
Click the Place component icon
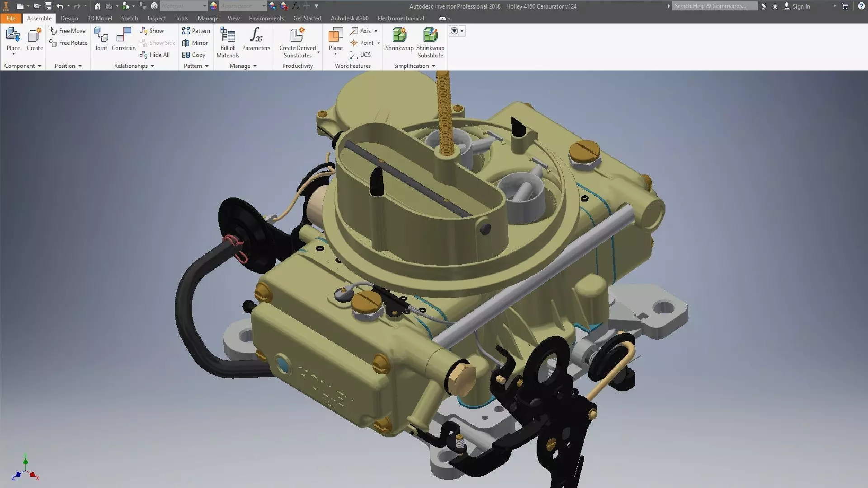[13, 35]
